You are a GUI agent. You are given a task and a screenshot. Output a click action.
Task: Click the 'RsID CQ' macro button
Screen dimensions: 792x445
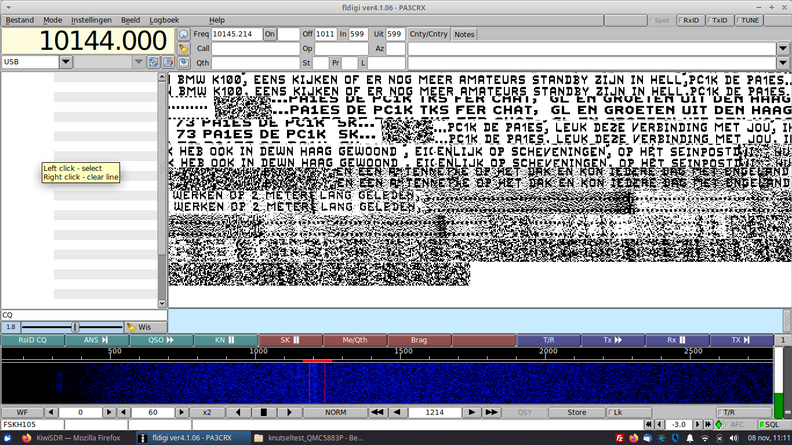coord(32,340)
